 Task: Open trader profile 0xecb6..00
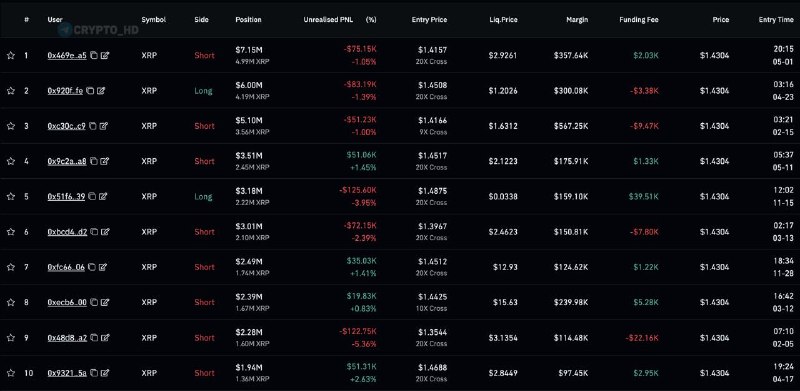(x=67, y=302)
